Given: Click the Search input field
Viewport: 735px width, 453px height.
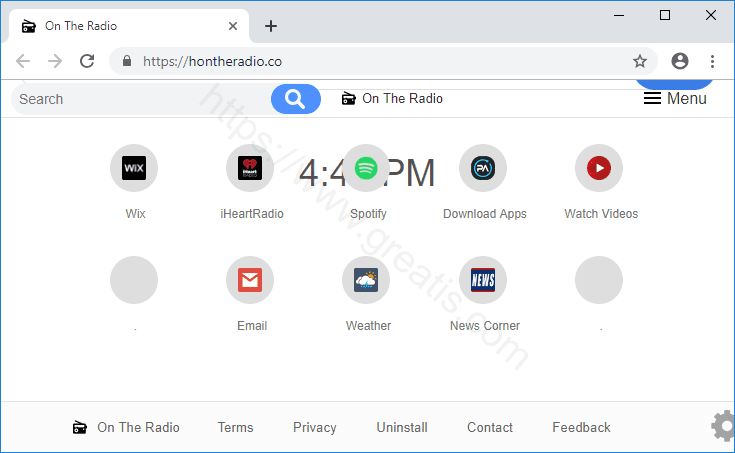Looking at the screenshot, I should [x=141, y=99].
